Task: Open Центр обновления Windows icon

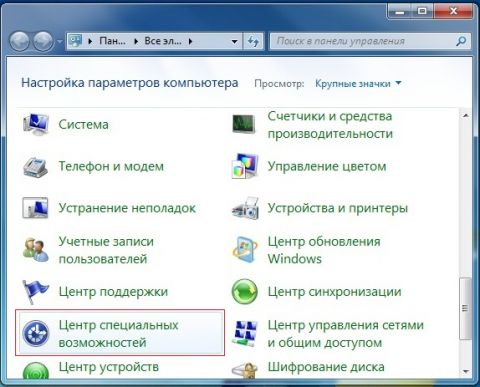Action: tap(245, 250)
